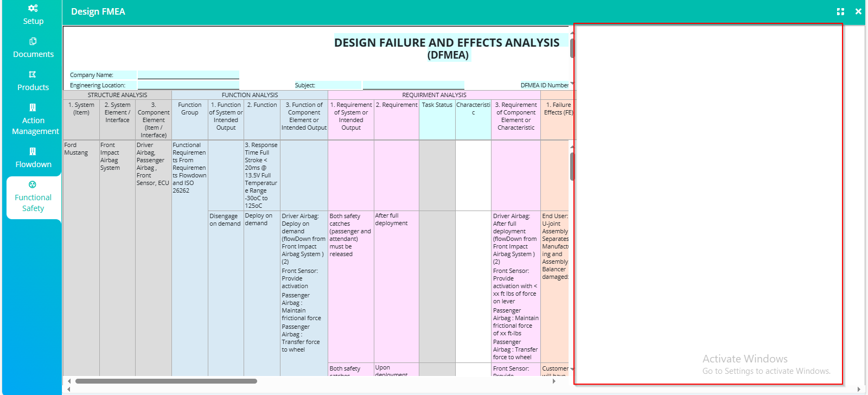
Task: Toggle fullscreen for Design FMEA panel
Action: 840,11
